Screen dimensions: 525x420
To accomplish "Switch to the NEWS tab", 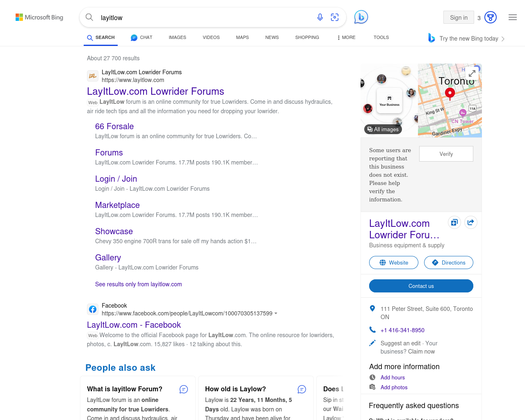I will coord(272,37).
